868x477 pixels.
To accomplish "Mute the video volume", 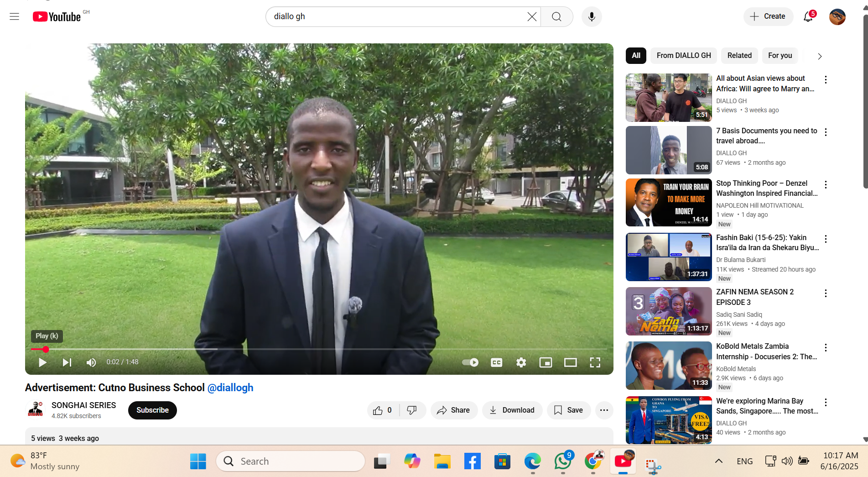I will 91,362.
